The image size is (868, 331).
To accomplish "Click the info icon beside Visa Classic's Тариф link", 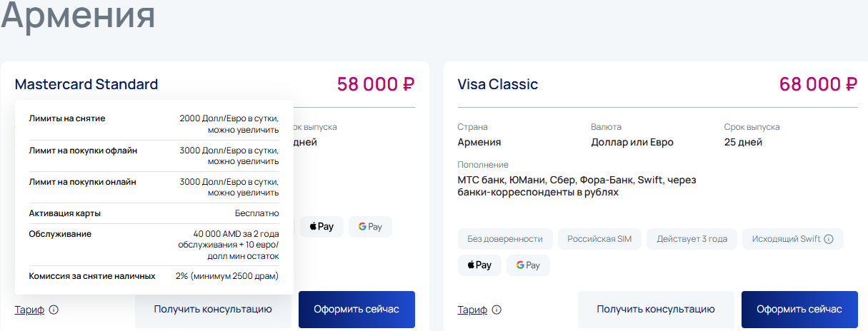I will click(497, 310).
